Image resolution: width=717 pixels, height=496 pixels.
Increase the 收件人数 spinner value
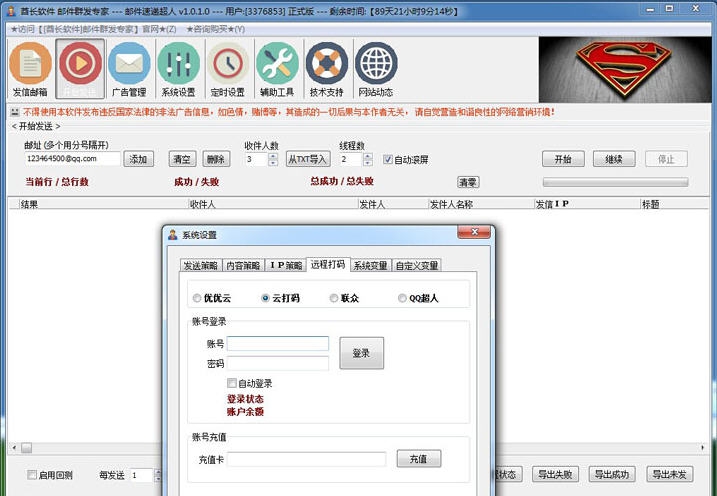click(273, 155)
